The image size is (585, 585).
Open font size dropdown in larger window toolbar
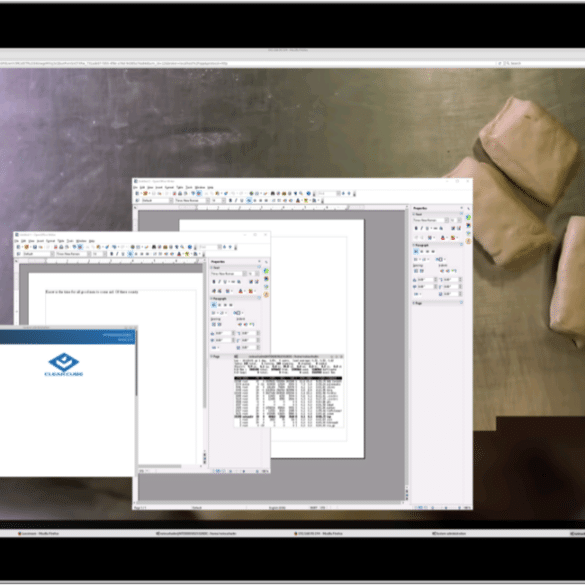click(224, 200)
